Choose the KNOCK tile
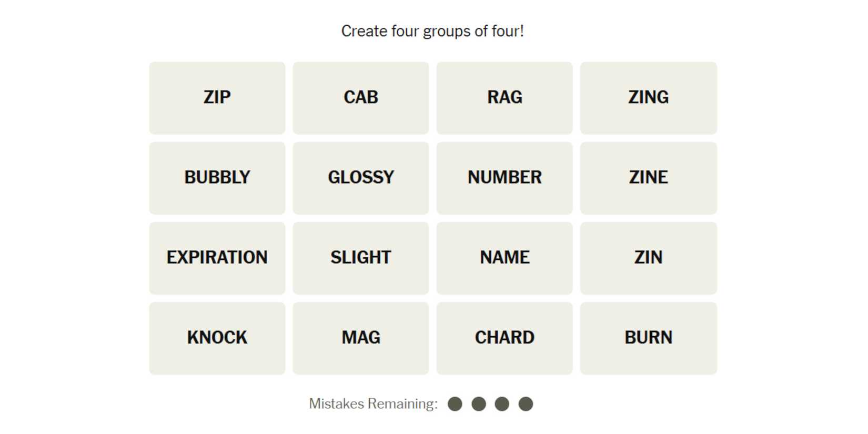The width and height of the screenshot is (868, 434). point(217,338)
